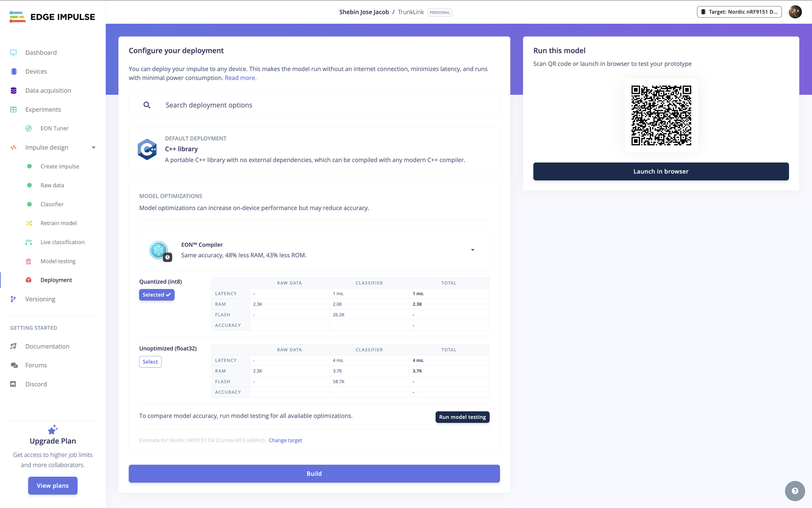Click the EON Compiler round icon
Image resolution: width=812 pixels, height=508 pixels.
point(159,250)
